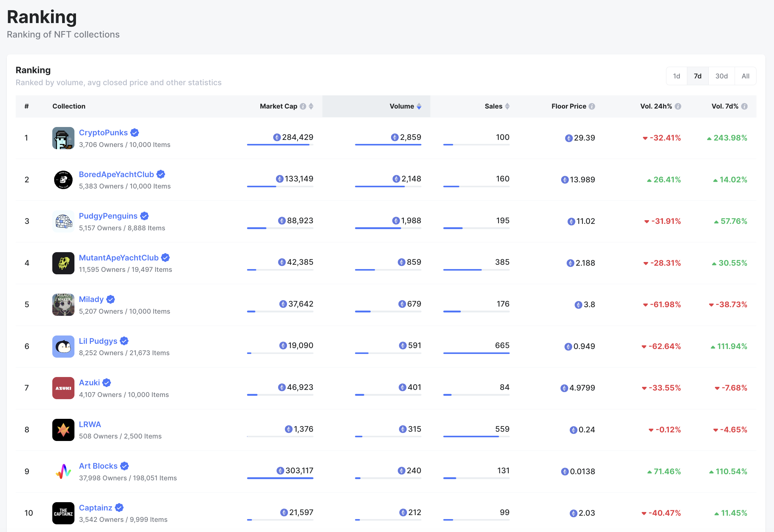Open the BoredApeYachtClub collection link
The height and width of the screenshot is (532, 774).
tap(116, 174)
